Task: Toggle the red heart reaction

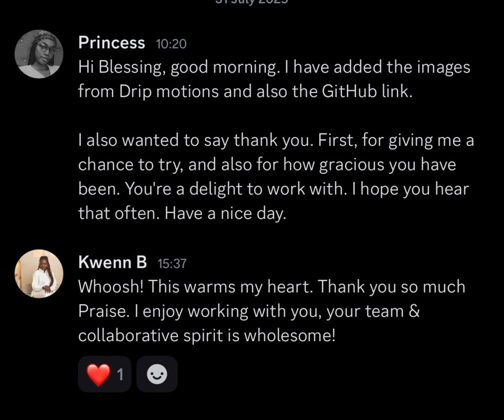Action: 98,375
